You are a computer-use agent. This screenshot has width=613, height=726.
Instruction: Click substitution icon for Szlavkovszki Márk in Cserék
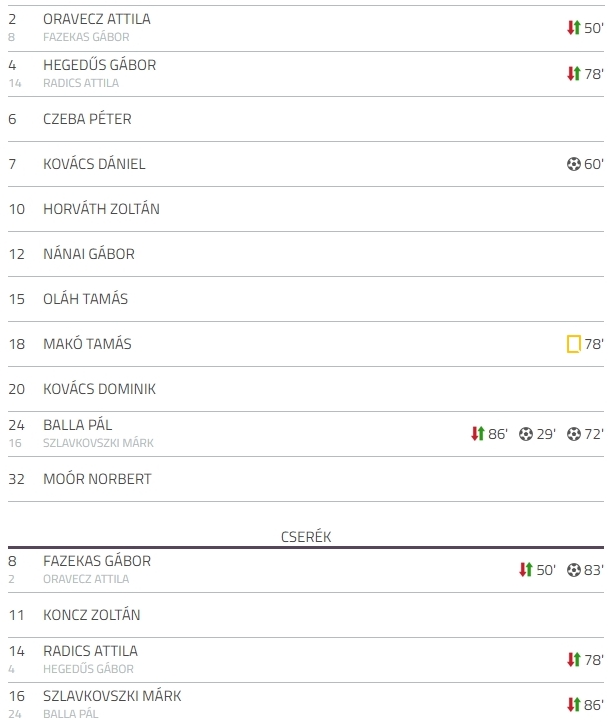[574, 705]
